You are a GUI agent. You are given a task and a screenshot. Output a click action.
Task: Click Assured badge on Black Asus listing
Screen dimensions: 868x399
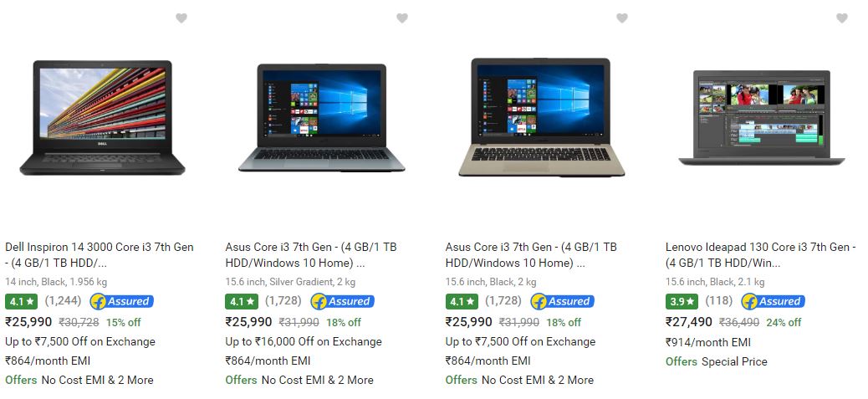pos(563,302)
